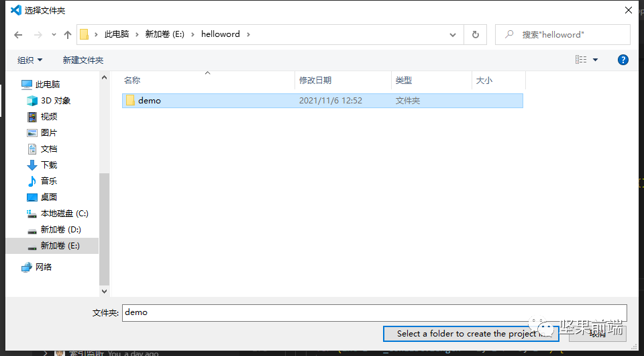644x356 pixels.
Task: Open the address bar history dropdown
Action: coord(453,35)
